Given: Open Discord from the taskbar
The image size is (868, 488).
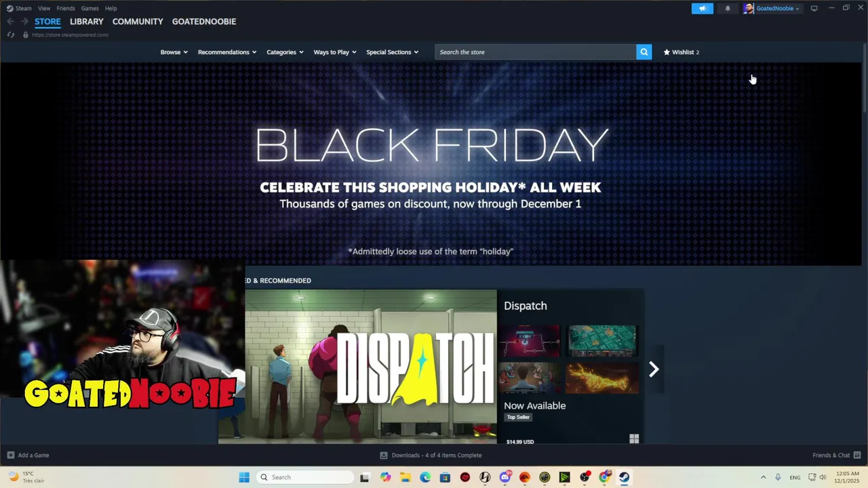Looking at the screenshot, I should [505, 477].
